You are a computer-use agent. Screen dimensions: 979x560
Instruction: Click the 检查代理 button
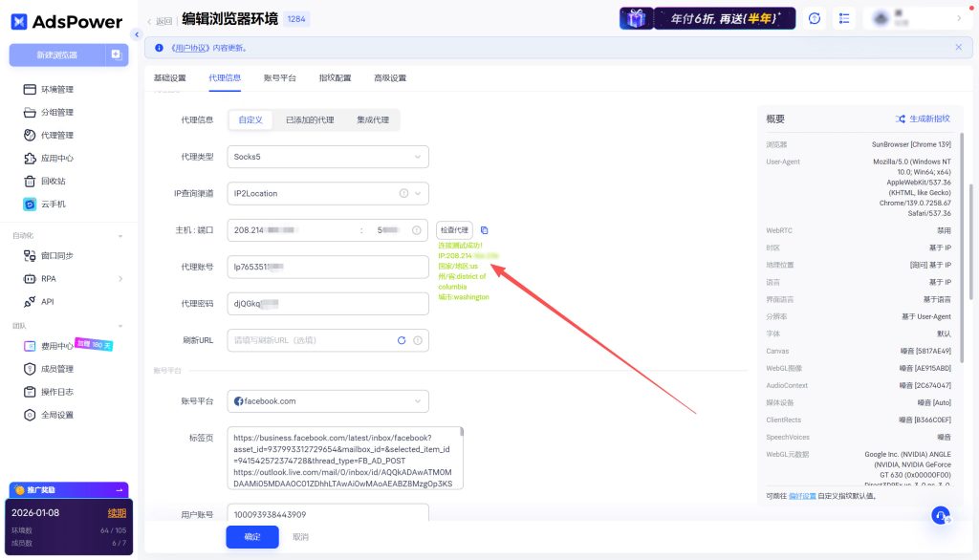click(454, 230)
